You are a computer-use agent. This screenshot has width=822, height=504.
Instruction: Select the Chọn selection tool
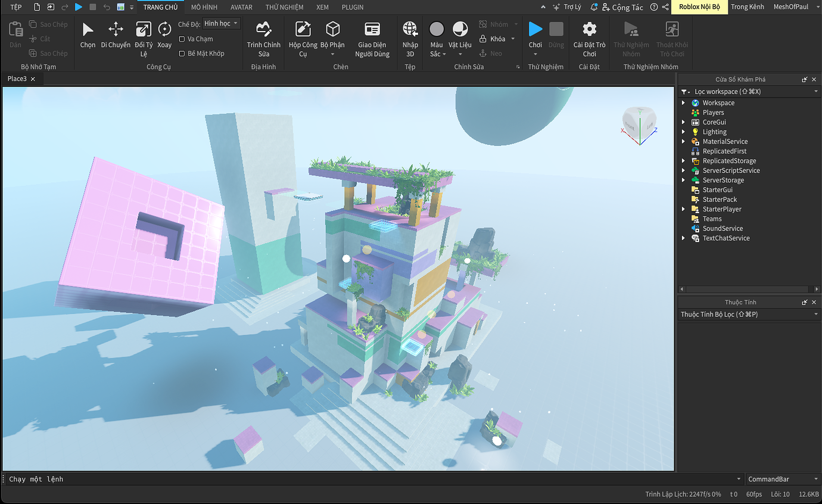click(x=87, y=36)
